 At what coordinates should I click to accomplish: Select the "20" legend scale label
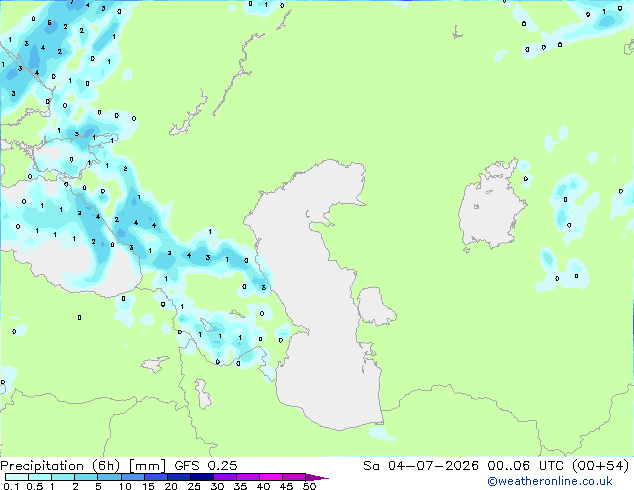pos(171,486)
